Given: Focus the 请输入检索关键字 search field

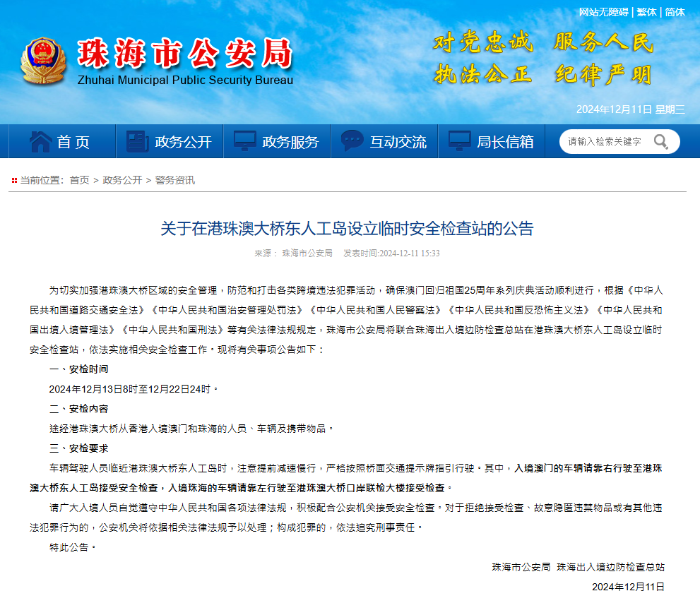Looking at the screenshot, I should click(606, 142).
